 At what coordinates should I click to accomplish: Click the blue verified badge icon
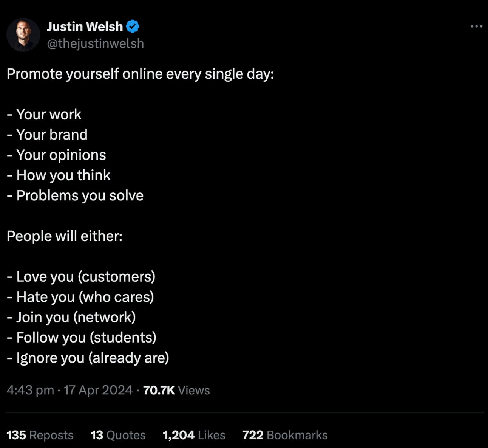133,26
